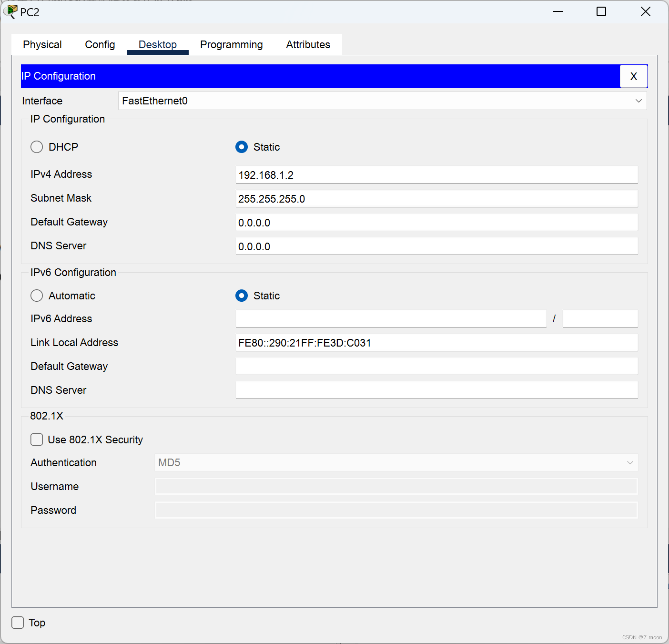
Task: Click the Subnet Mask field
Action: [x=436, y=198]
